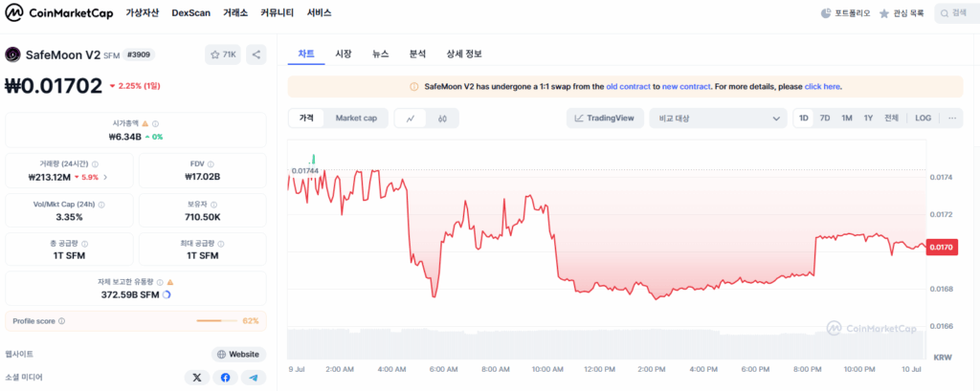980x391 pixels.
Task: Open the 서비스 menu
Action: [x=319, y=13]
